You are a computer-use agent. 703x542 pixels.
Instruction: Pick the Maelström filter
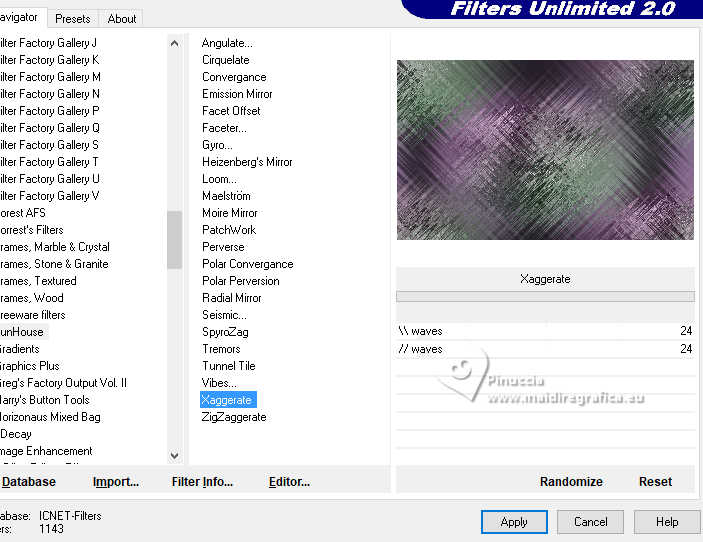tap(226, 196)
